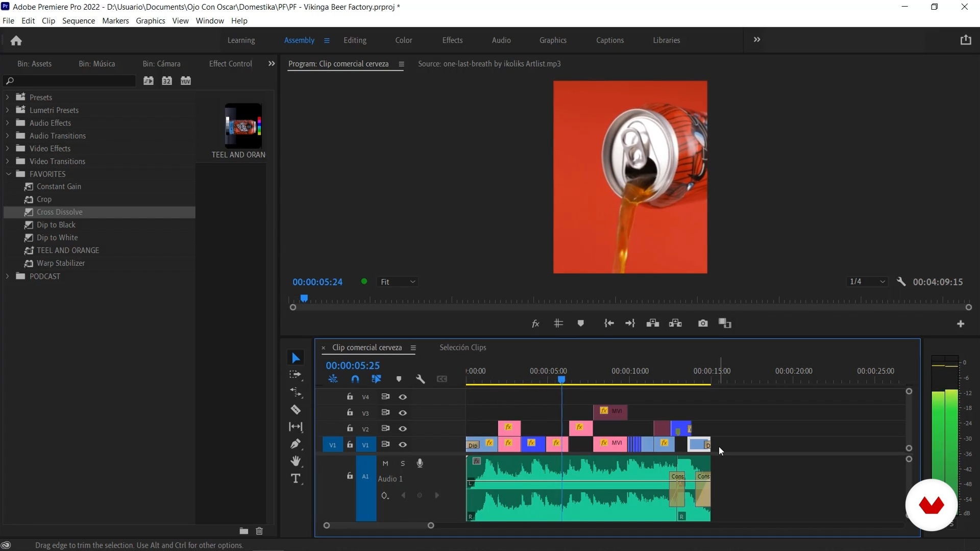Click the Export Frame camera icon

pyautogui.click(x=703, y=323)
